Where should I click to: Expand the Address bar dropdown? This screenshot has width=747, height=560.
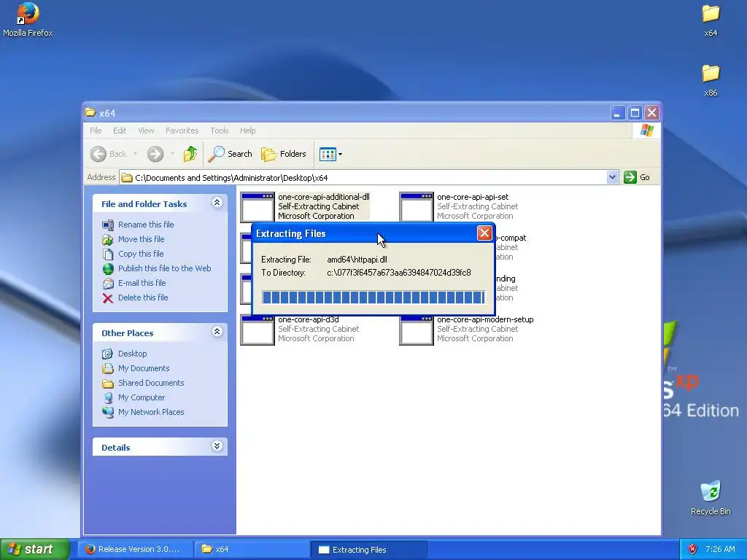pos(613,178)
